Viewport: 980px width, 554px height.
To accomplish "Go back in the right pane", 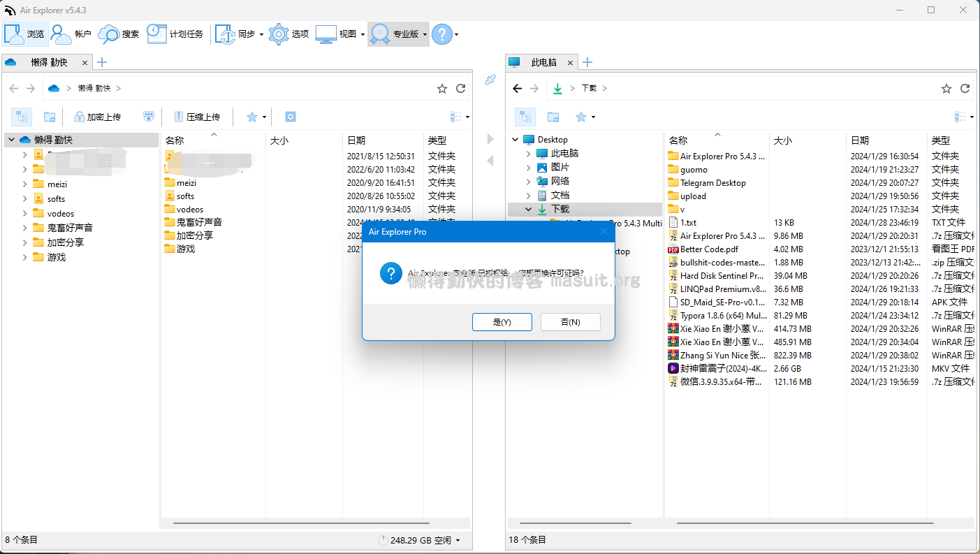I will (x=517, y=88).
